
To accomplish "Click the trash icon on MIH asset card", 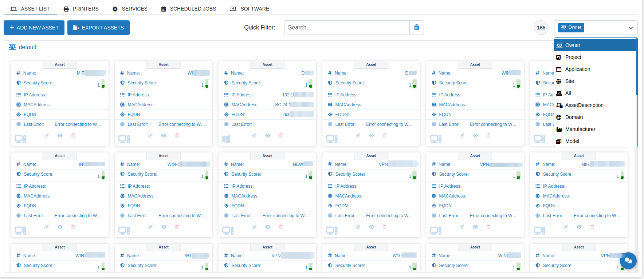I will click(x=592, y=227).
